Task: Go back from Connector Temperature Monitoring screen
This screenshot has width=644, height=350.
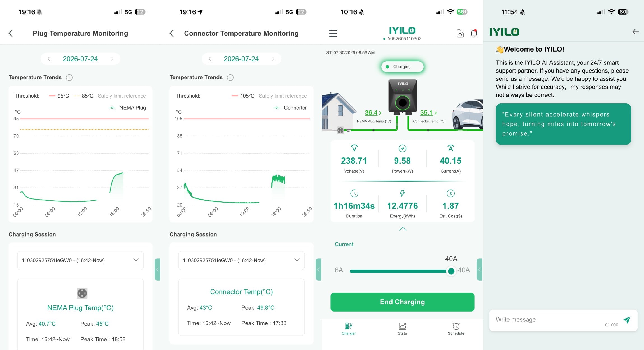Action: [x=172, y=33]
